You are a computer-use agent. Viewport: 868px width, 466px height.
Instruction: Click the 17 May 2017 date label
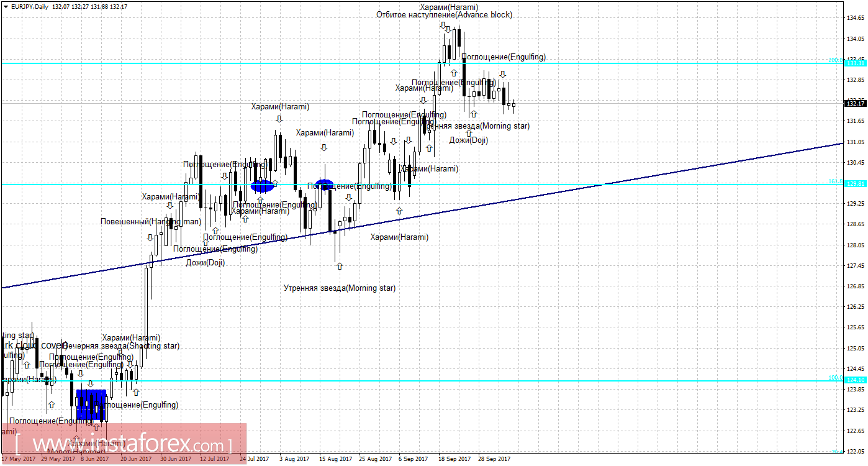point(18,459)
